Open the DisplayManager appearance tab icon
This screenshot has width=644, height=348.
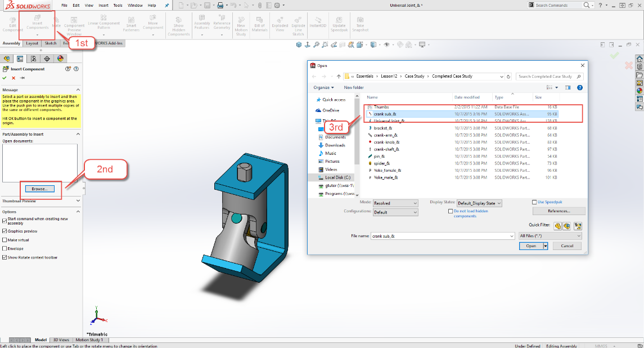[60, 59]
